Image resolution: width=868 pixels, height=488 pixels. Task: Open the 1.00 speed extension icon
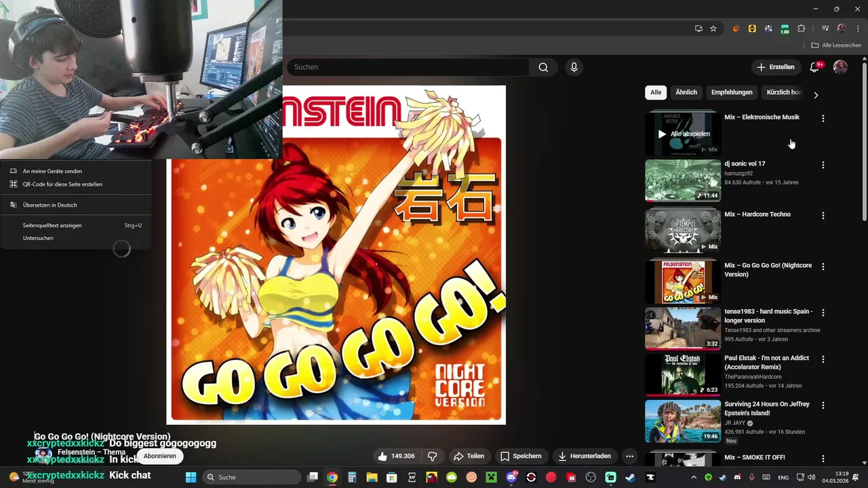(785, 29)
